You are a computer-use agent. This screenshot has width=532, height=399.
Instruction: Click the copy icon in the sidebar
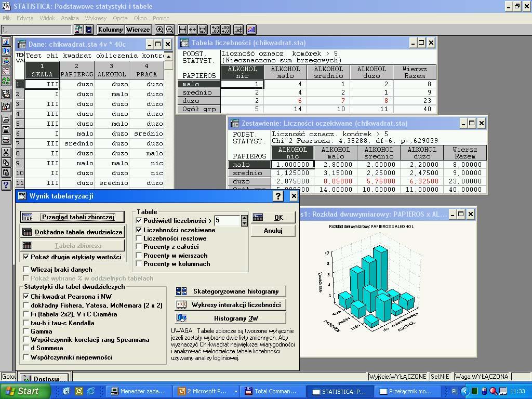click(6, 163)
